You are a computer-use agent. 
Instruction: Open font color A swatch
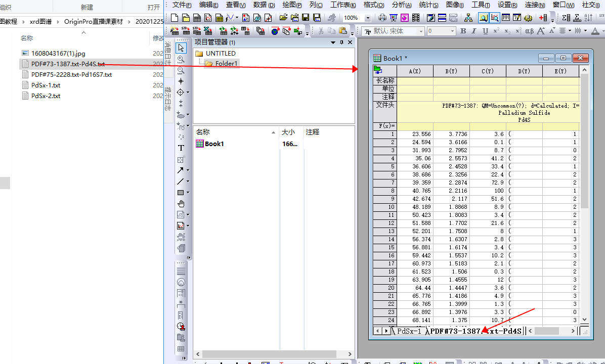595,31
